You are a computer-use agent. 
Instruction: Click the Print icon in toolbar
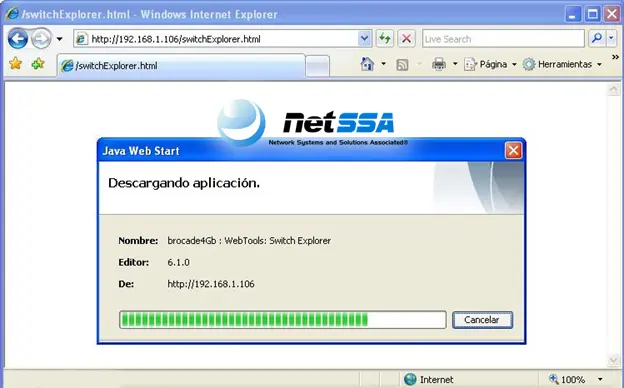pos(439,64)
